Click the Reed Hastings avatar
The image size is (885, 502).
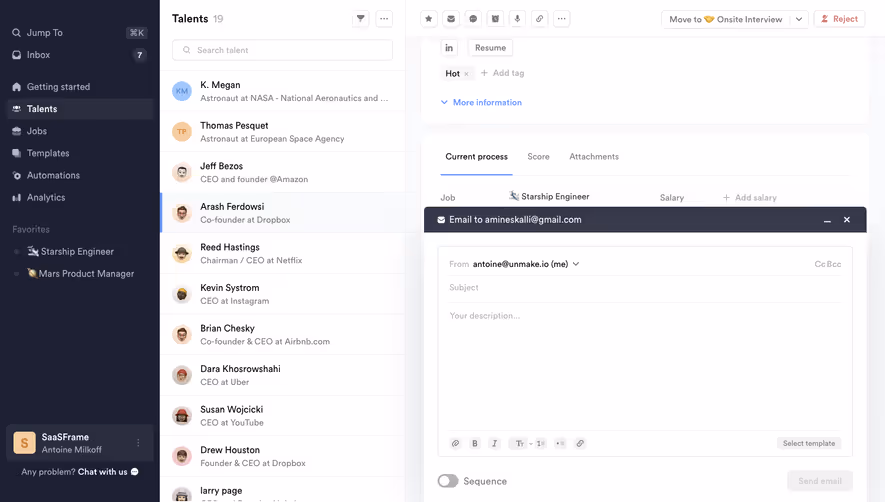point(182,254)
